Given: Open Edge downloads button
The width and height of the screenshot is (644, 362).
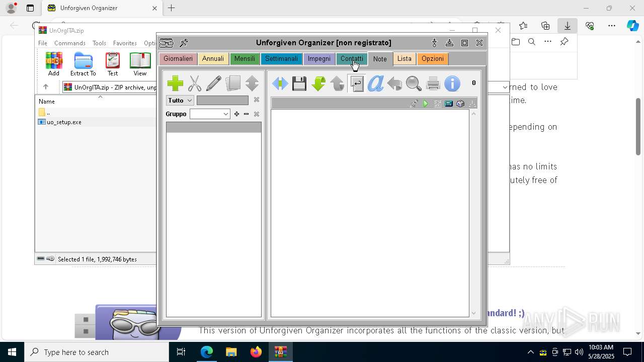Looking at the screenshot, I should [567, 26].
